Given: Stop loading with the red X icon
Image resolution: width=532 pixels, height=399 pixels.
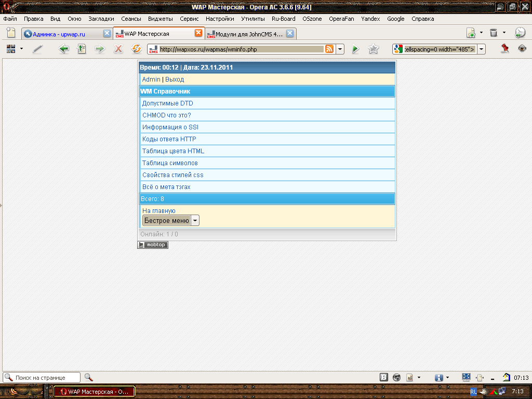Looking at the screenshot, I should click(118, 49).
